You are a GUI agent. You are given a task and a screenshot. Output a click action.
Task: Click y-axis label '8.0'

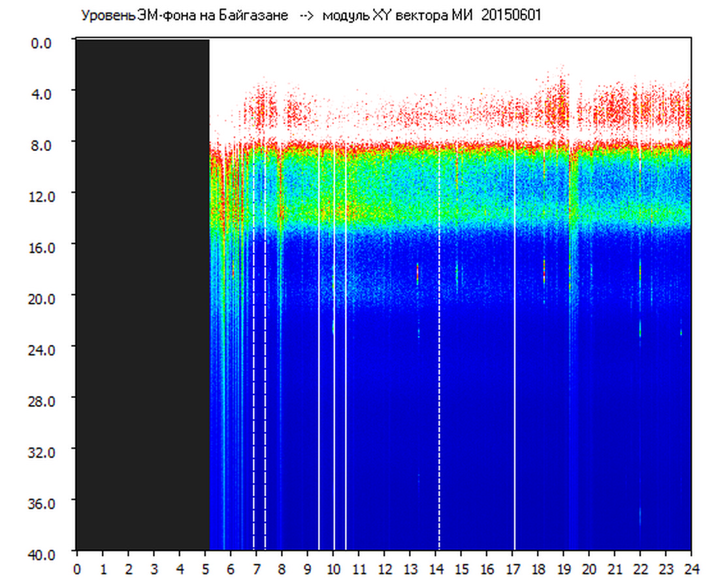click(41, 146)
